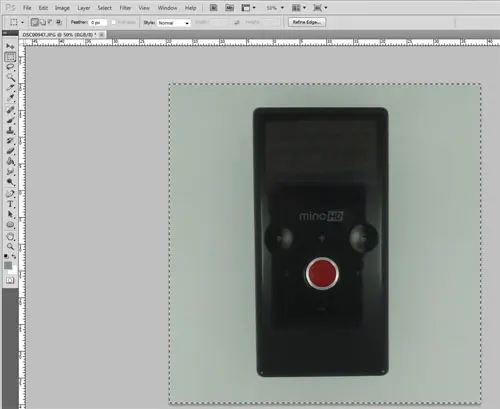Select the Clone Stamp tool
Screen dimensions: 500x409
point(10,130)
